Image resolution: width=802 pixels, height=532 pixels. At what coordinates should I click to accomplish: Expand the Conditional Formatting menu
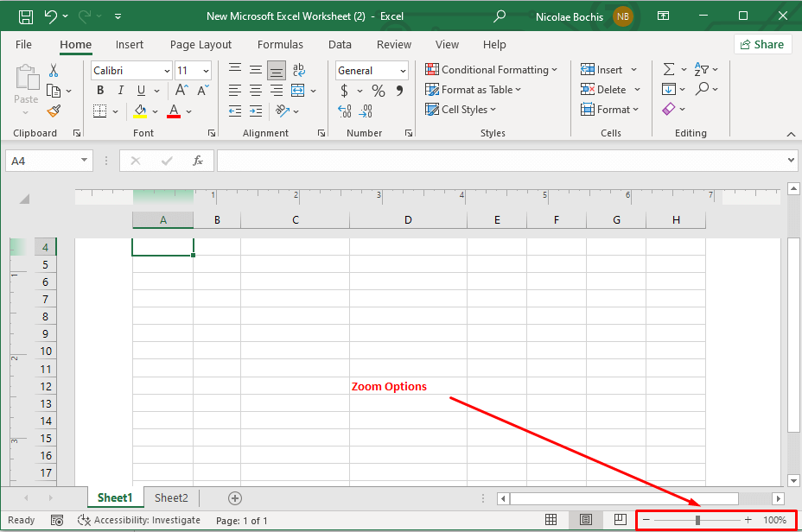(491, 70)
